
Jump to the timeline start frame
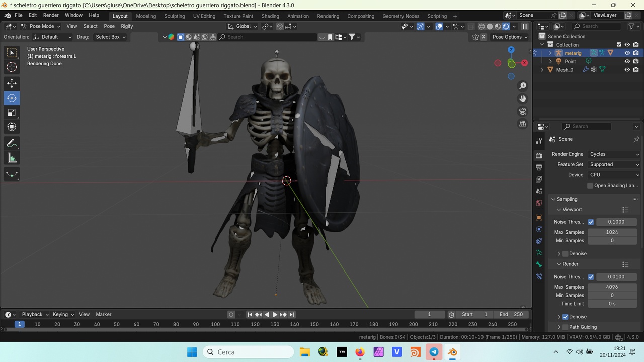250,315
